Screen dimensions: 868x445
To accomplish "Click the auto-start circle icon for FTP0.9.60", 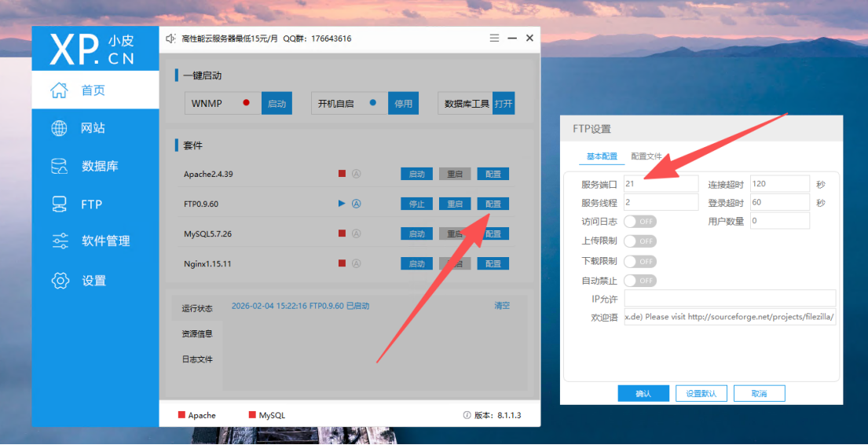I will [357, 204].
